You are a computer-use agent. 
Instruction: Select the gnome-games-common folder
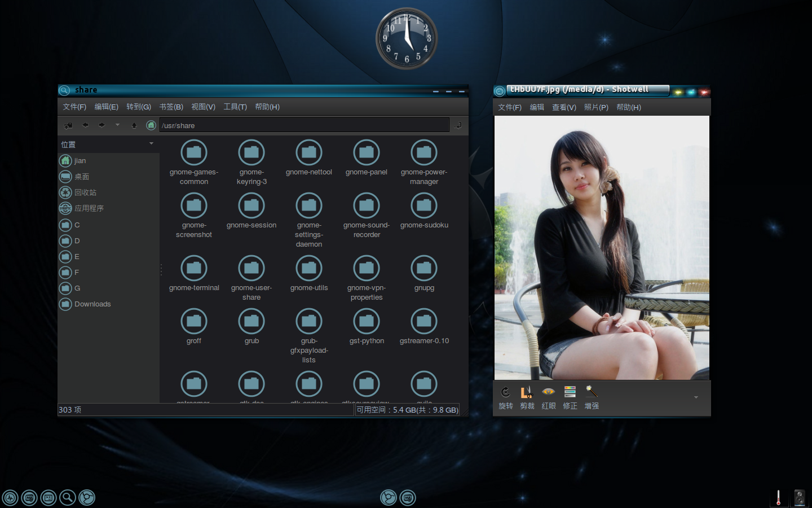point(194,162)
